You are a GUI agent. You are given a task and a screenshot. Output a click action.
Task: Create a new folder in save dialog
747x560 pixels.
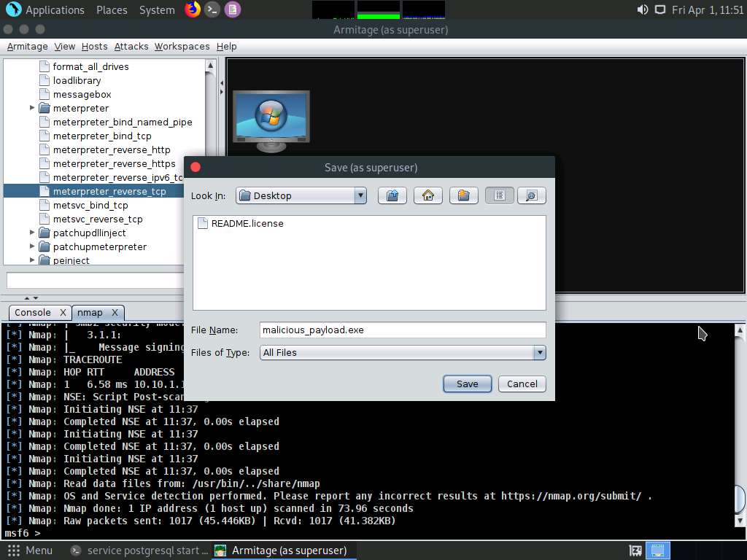pyautogui.click(x=463, y=195)
